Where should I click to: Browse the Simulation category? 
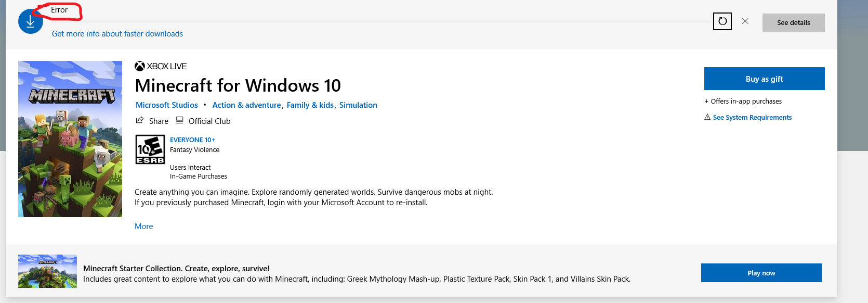358,105
